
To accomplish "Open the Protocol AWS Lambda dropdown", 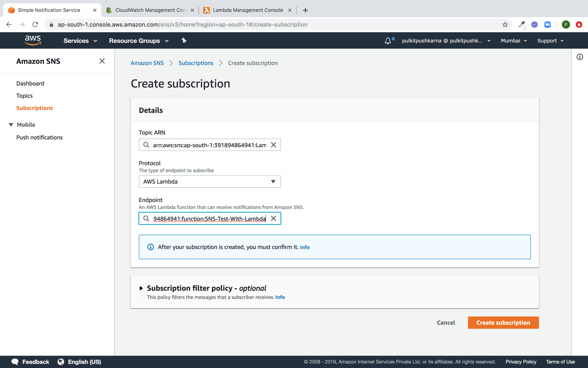I will point(210,182).
